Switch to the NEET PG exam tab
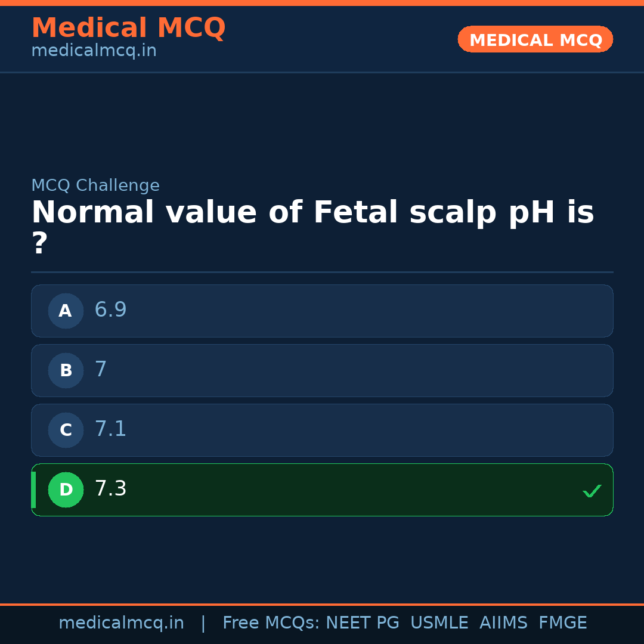This screenshot has width=644, height=644. pyautogui.click(x=362, y=623)
